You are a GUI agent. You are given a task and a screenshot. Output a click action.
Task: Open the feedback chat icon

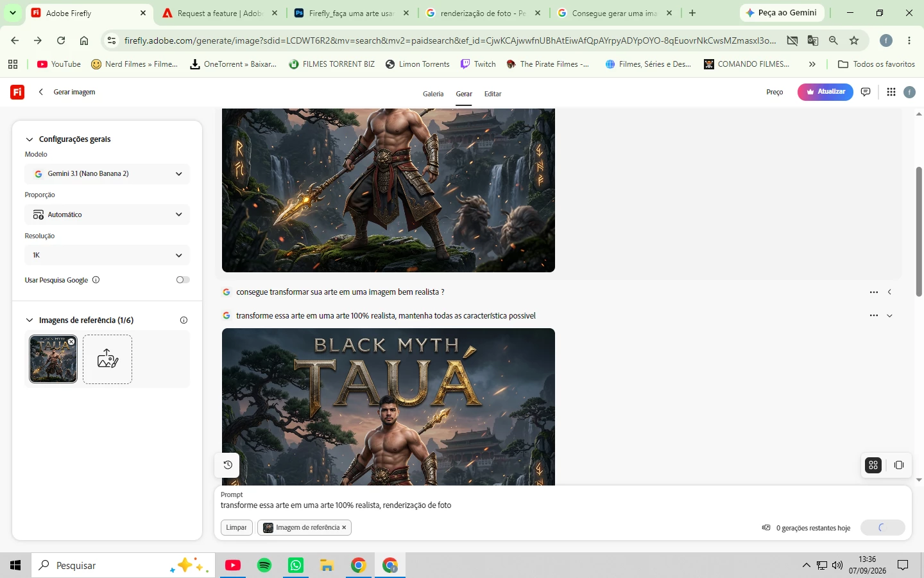tap(866, 92)
